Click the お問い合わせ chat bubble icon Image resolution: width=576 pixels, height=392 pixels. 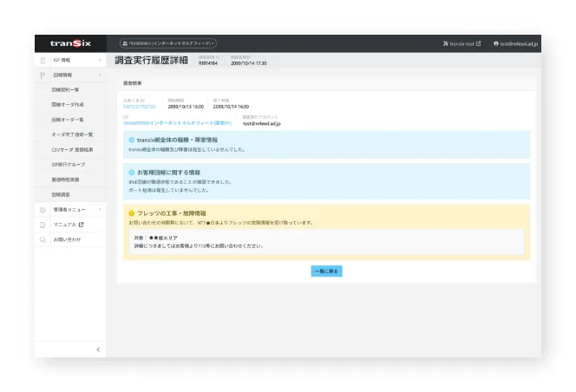click(x=43, y=238)
